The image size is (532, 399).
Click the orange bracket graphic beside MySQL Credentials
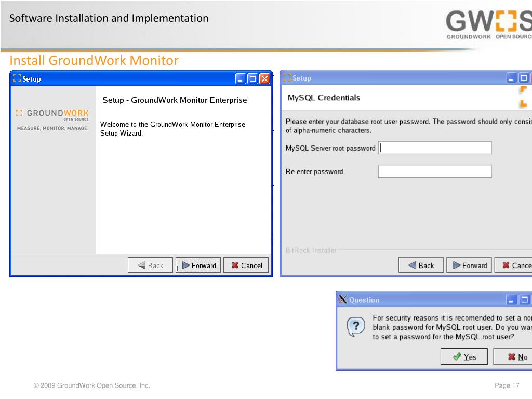click(523, 97)
